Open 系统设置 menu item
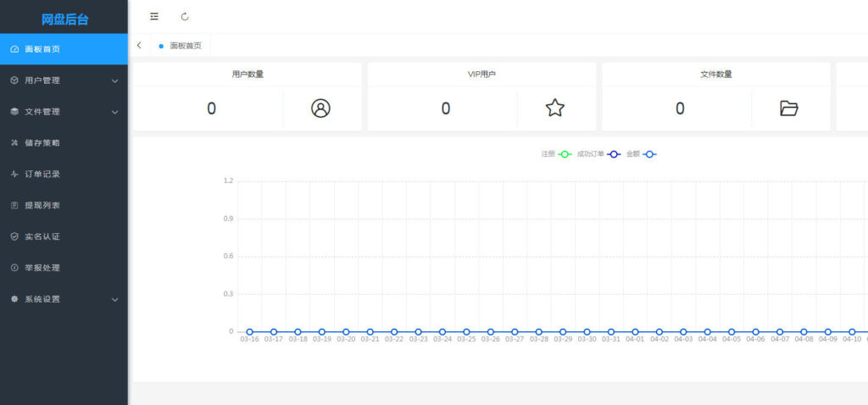The image size is (868, 405). click(64, 299)
